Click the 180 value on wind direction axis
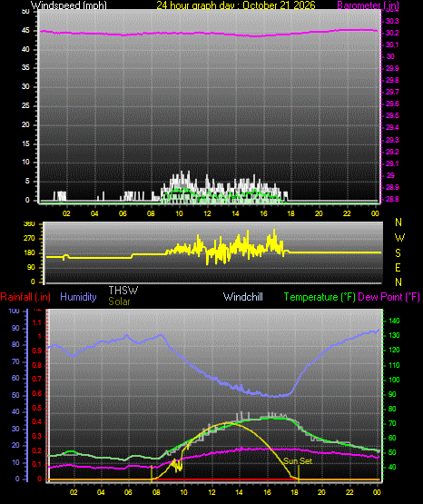 [x=29, y=253]
